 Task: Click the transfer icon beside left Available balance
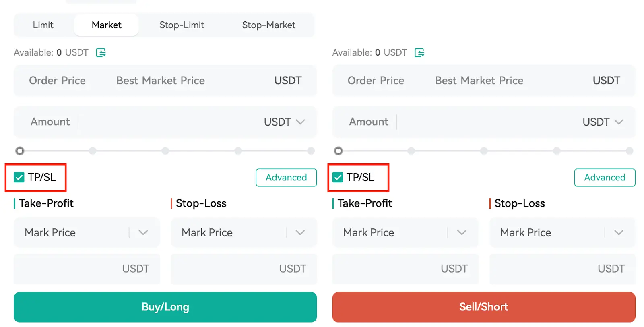point(101,53)
